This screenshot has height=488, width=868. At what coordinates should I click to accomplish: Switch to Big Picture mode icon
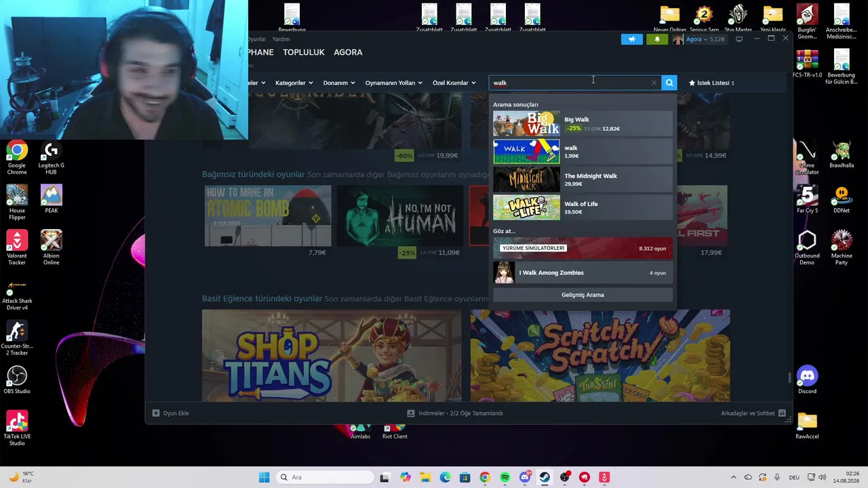(x=739, y=39)
